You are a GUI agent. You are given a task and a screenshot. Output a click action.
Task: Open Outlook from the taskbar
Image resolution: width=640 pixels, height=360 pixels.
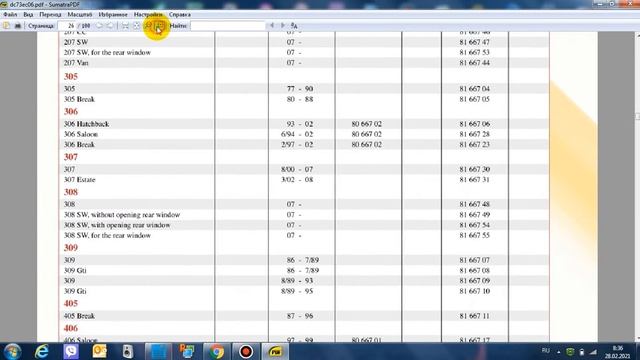click(x=99, y=351)
